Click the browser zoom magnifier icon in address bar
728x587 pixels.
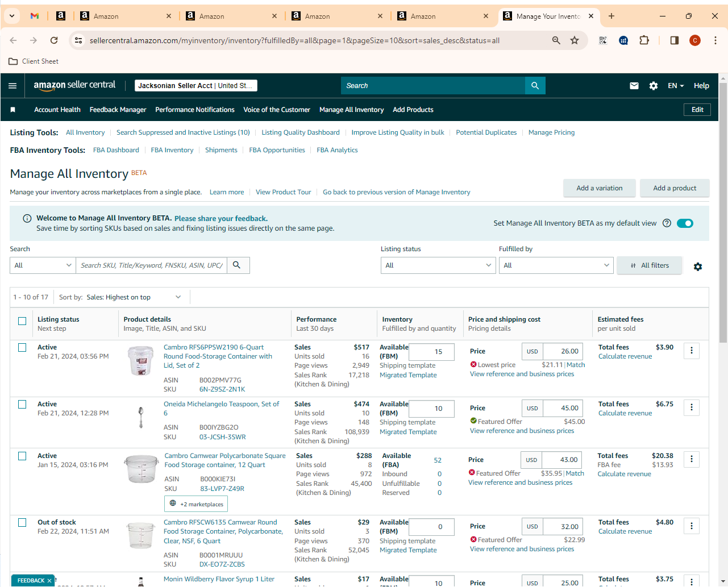coord(556,40)
